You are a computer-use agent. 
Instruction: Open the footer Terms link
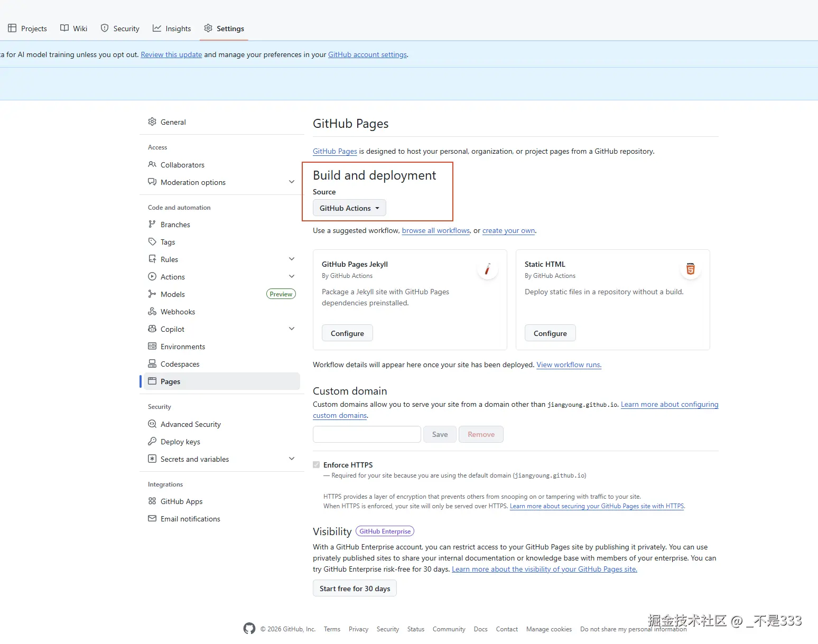pyautogui.click(x=332, y=629)
